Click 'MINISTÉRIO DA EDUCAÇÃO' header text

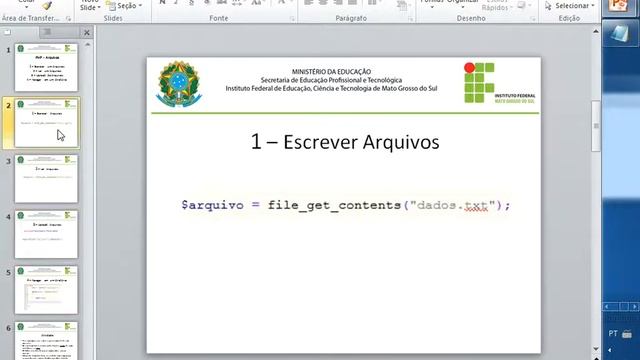pyautogui.click(x=331, y=71)
